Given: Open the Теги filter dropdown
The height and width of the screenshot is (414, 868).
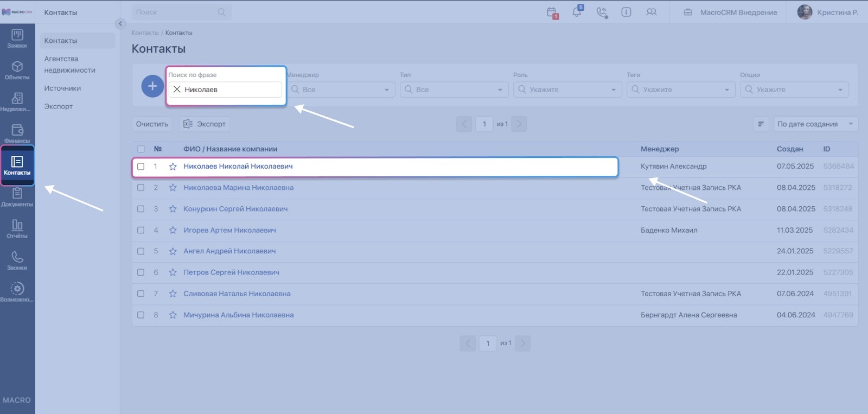Looking at the screenshot, I should click(x=681, y=90).
